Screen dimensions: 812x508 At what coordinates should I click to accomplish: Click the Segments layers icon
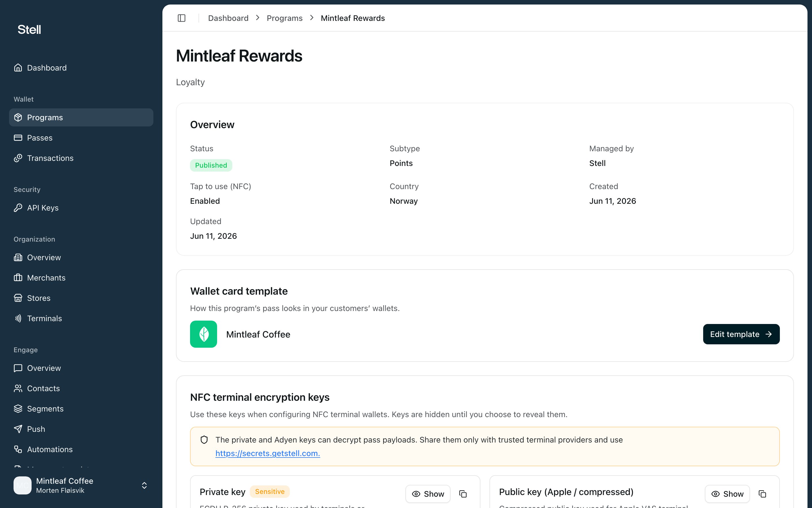[x=18, y=409]
